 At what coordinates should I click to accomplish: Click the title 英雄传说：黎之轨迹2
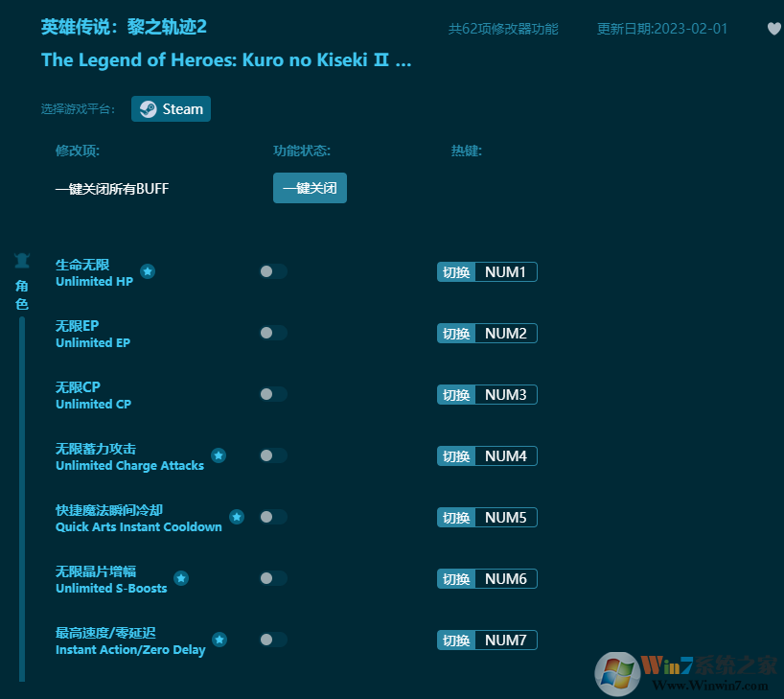click(124, 27)
